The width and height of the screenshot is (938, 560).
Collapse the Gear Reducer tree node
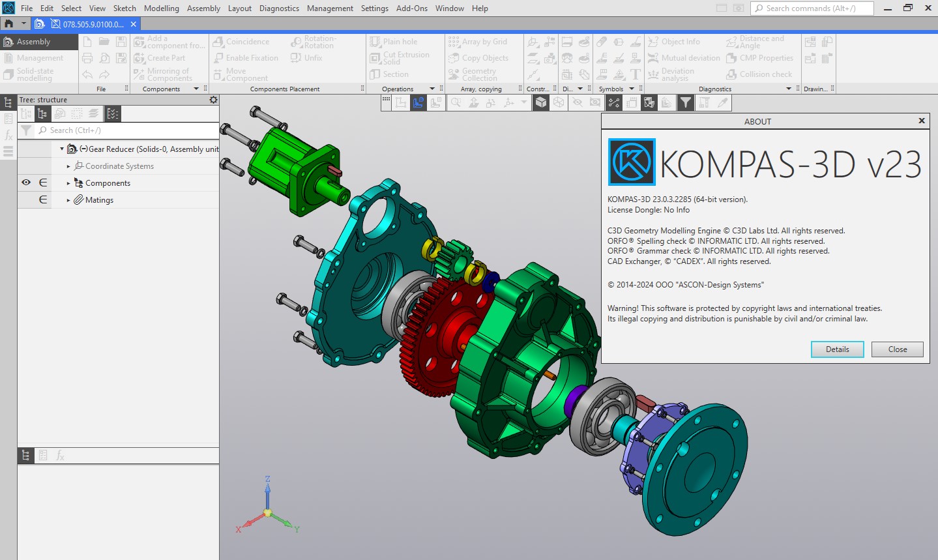coord(62,149)
